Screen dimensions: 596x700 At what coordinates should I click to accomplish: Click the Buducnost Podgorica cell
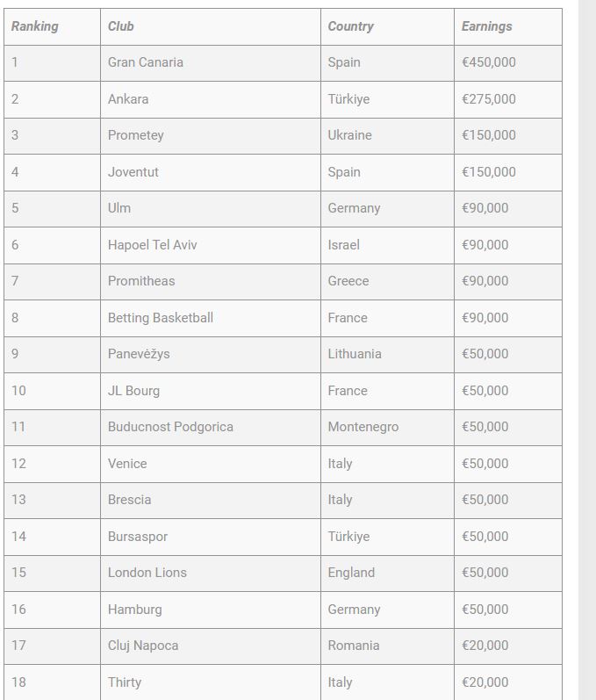tap(170, 427)
